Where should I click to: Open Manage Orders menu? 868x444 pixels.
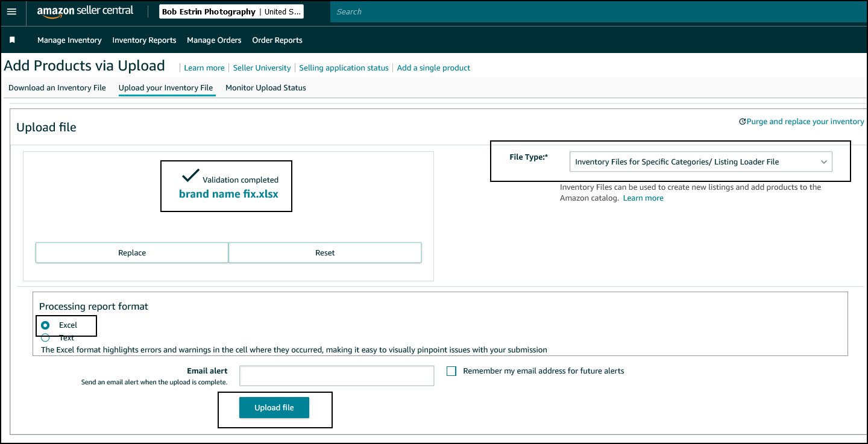pos(214,40)
